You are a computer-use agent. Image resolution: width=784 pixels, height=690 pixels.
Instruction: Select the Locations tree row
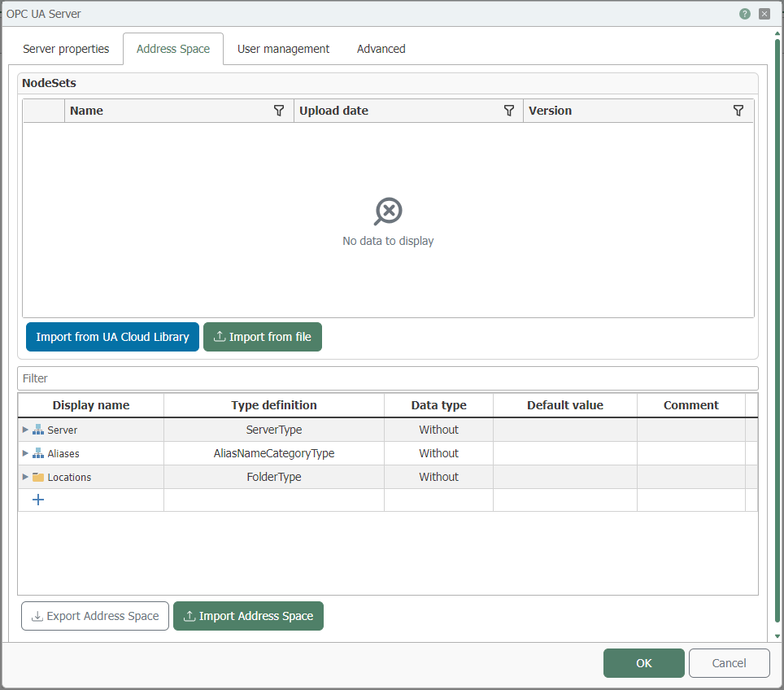click(x=387, y=477)
